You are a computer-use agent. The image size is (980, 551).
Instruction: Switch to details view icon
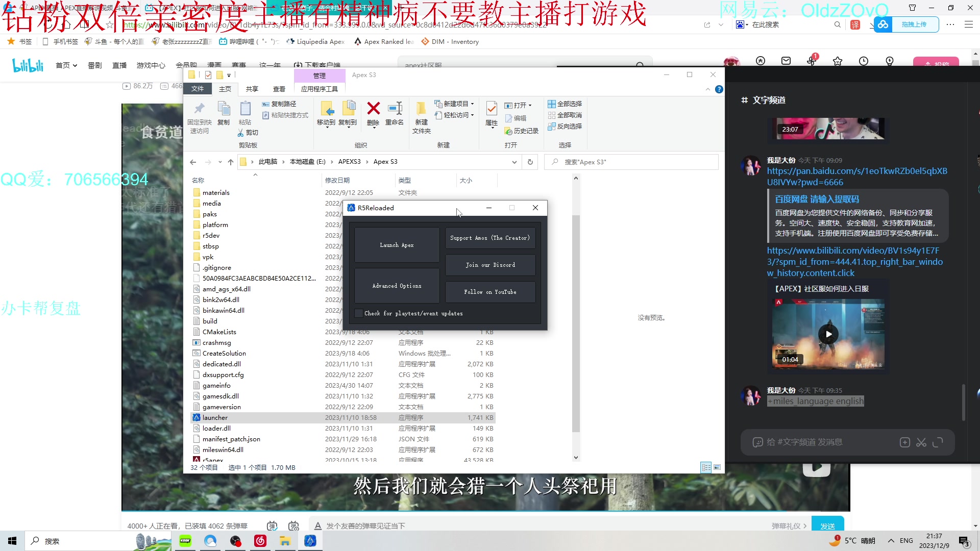point(706,467)
